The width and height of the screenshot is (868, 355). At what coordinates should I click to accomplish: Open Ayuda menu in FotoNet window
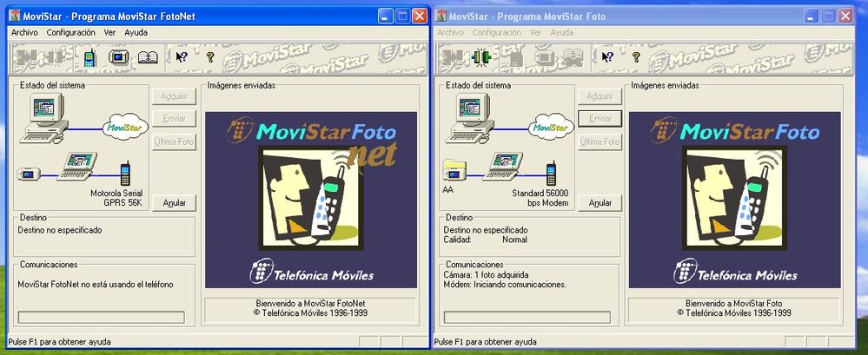(x=136, y=33)
